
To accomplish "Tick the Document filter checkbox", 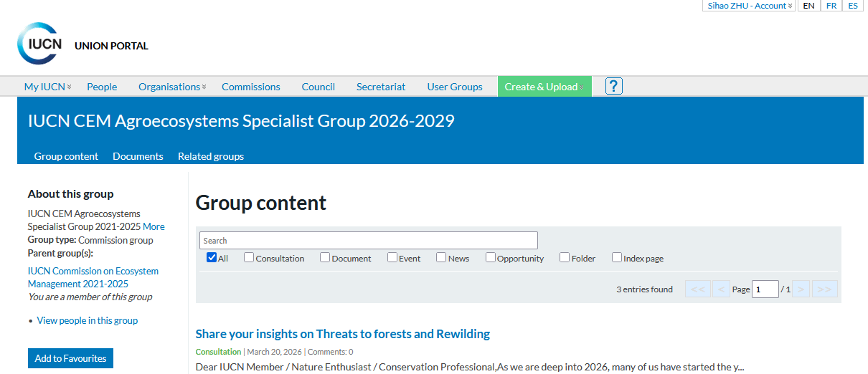I will [325, 257].
